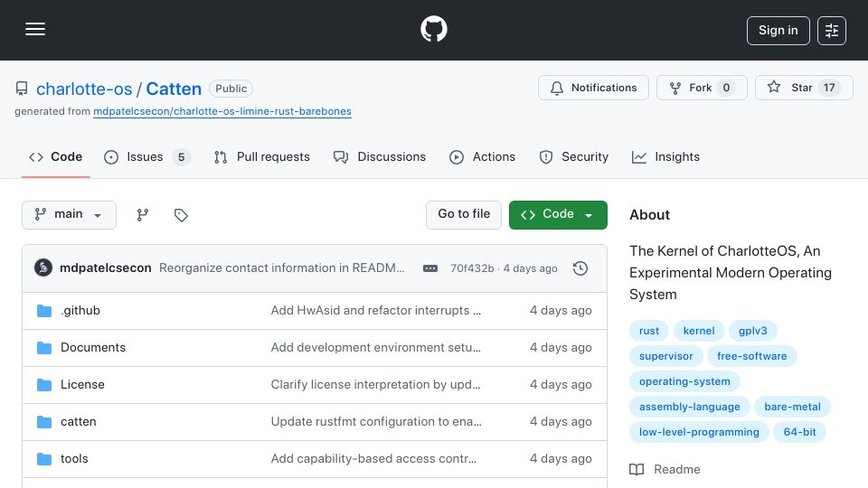Screen dimensions: 868x488
Task: Click the Public visibility label
Action: tap(231, 89)
